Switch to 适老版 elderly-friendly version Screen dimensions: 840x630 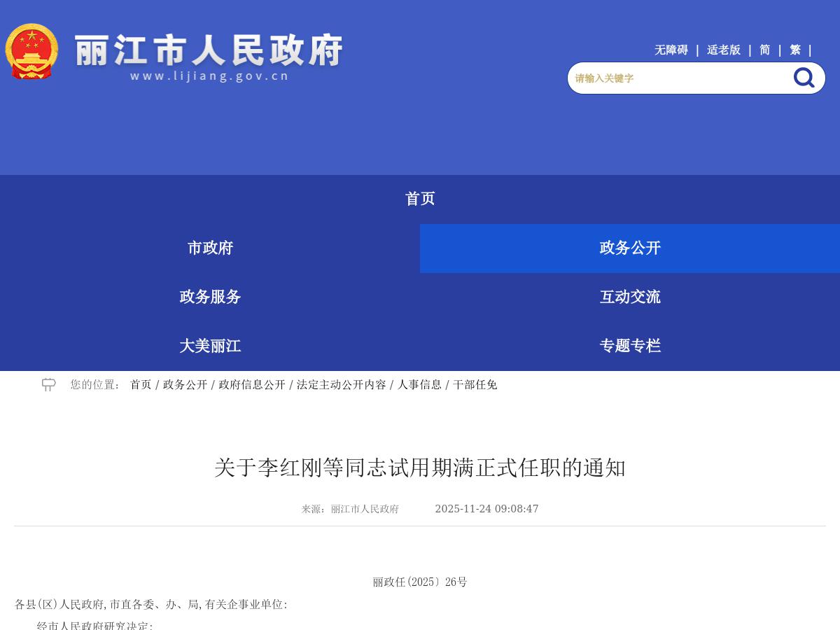point(724,50)
